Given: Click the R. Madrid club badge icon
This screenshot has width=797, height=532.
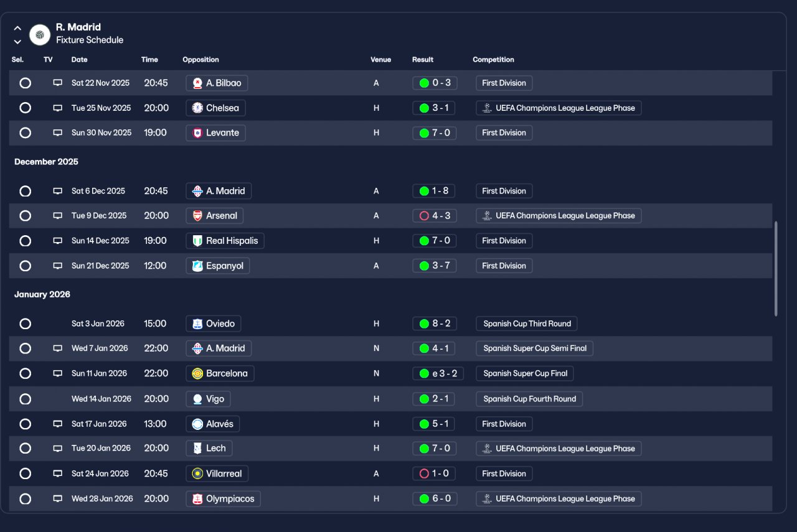Looking at the screenshot, I should [40, 35].
